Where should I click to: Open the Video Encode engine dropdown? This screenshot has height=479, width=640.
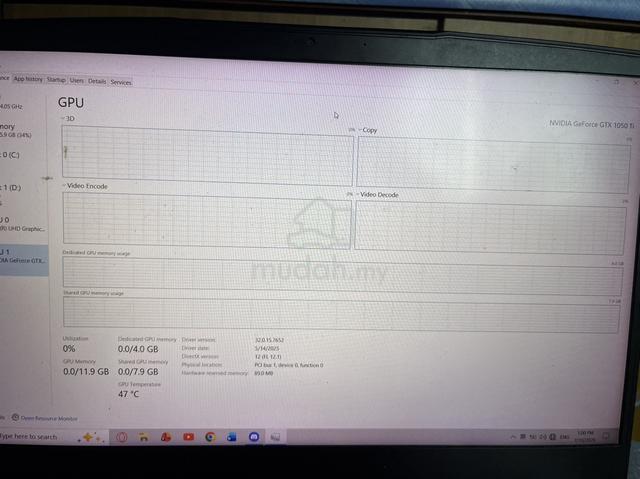pos(64,186)
